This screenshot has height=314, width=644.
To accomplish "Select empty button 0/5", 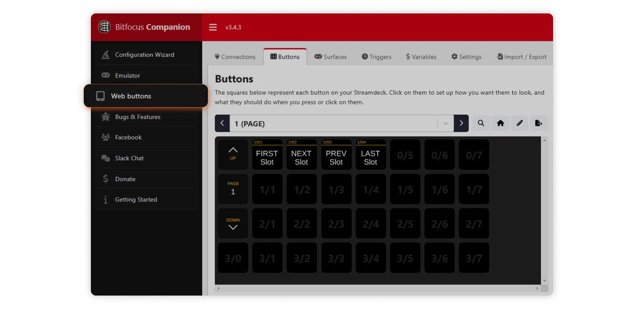I will [x=405, y=154].
